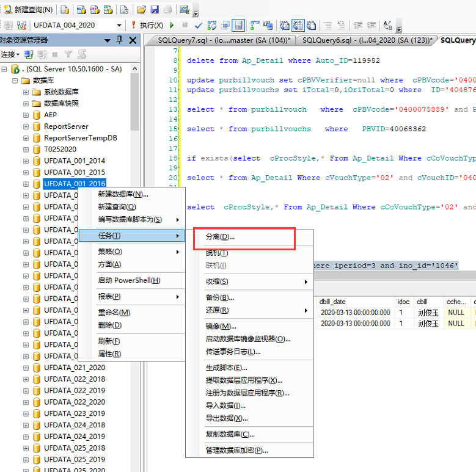Click the Open File folder icon
This screenshot has height=472, width=476.
coord(141,10)
